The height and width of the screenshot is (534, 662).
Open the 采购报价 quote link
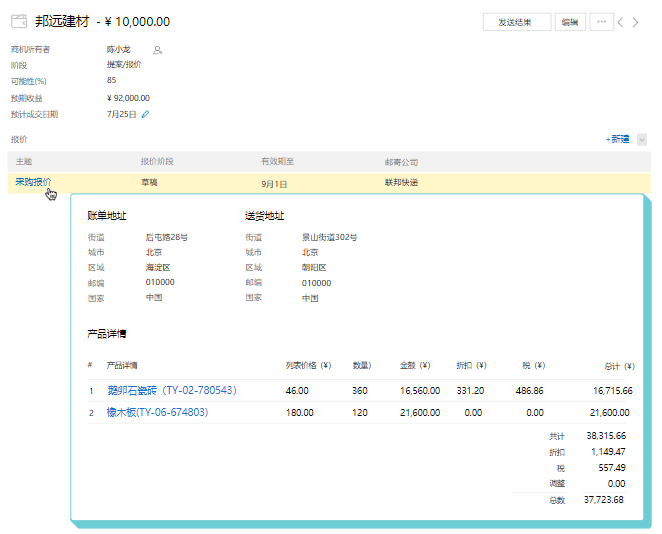click(33, 182)
